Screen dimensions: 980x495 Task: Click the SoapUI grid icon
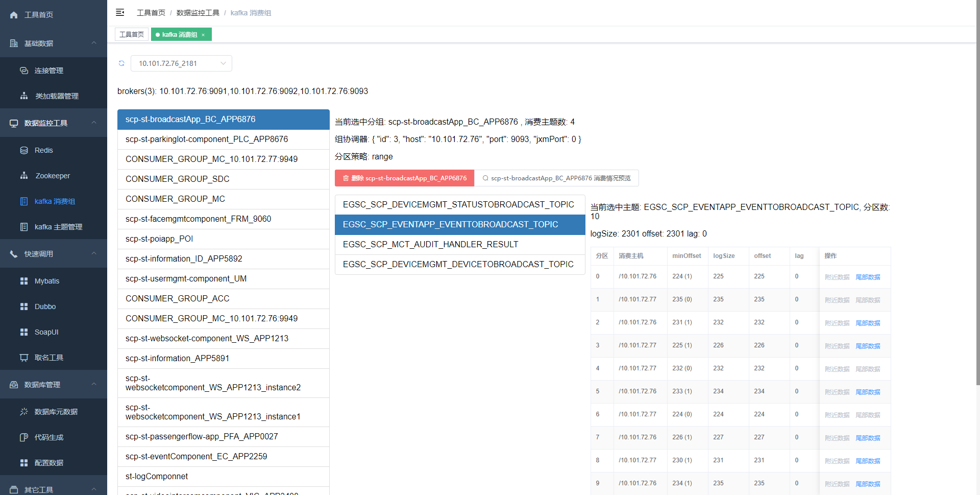click(x=24, y=332)
